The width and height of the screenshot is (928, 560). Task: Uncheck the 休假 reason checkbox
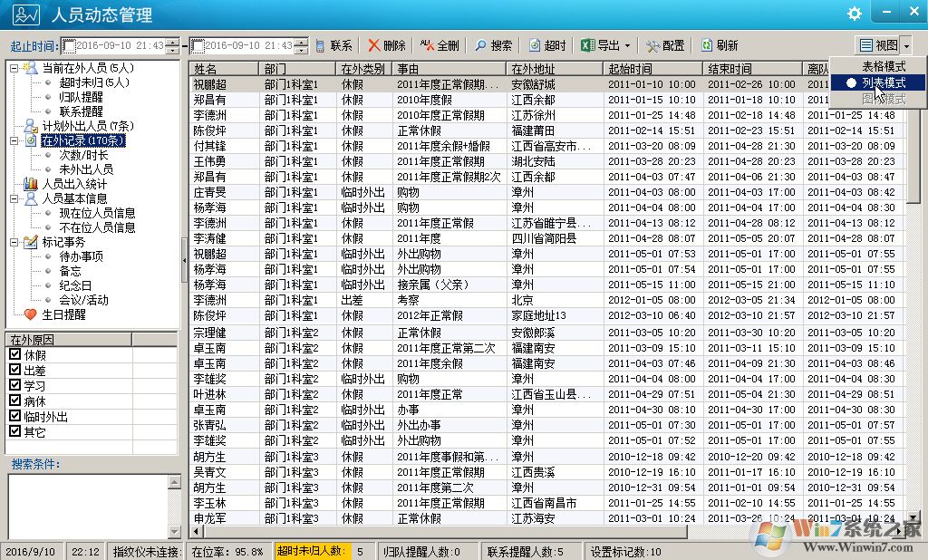[x=14, y=355]
